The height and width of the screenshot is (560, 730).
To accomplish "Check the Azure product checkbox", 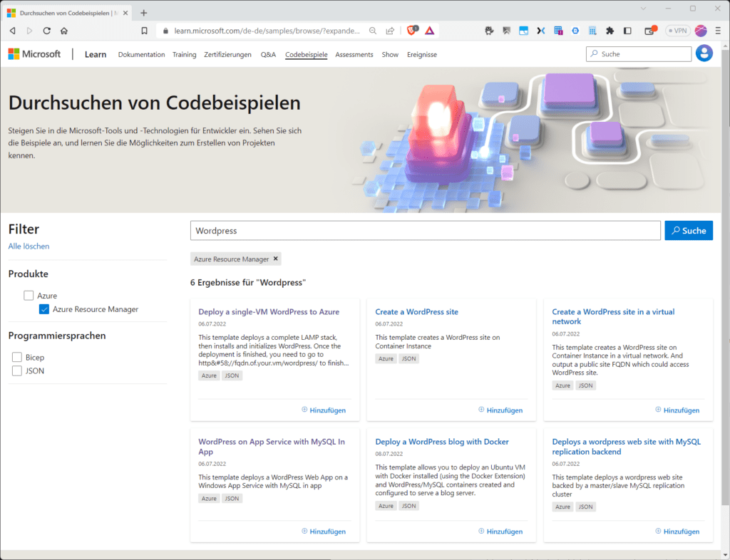I will 29,296.
